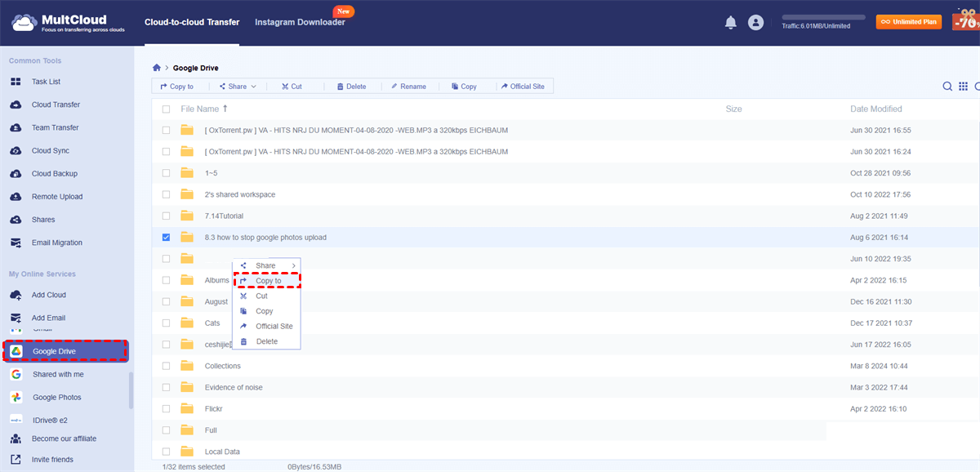The width and height of the screenshot is (980, 472).
Task: Sort by File Name column arrow
Action: 225,109
